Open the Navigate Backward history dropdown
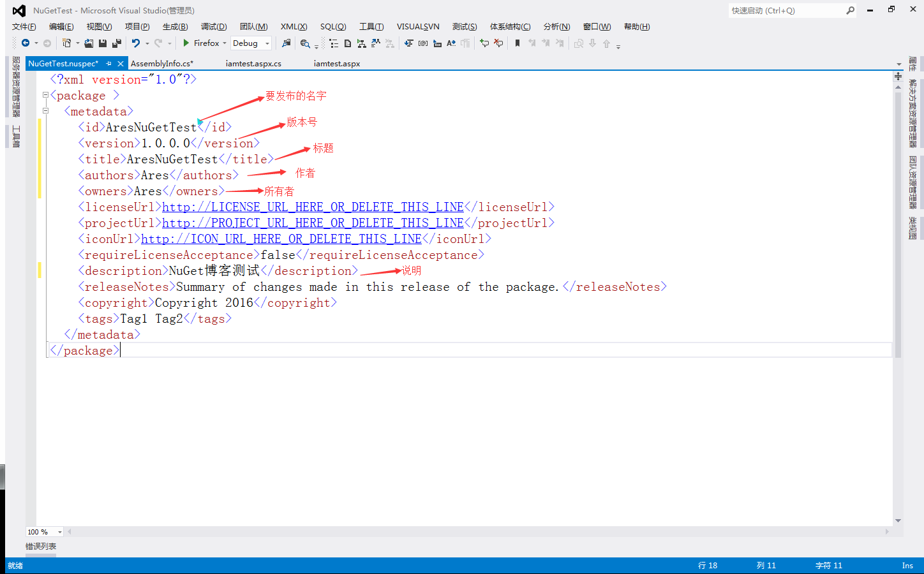924x574 pixels. (x=36, y=43)
